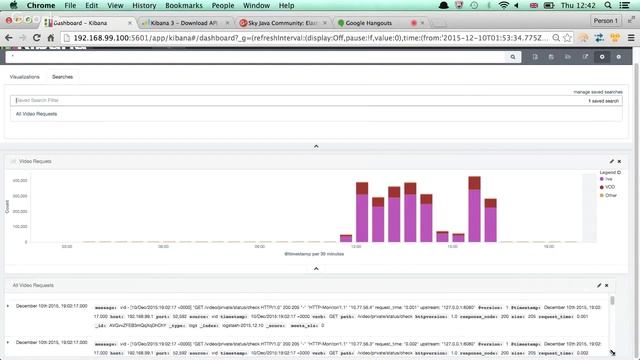Reload the Kibana page
The image size is (640, 360).
36,38
